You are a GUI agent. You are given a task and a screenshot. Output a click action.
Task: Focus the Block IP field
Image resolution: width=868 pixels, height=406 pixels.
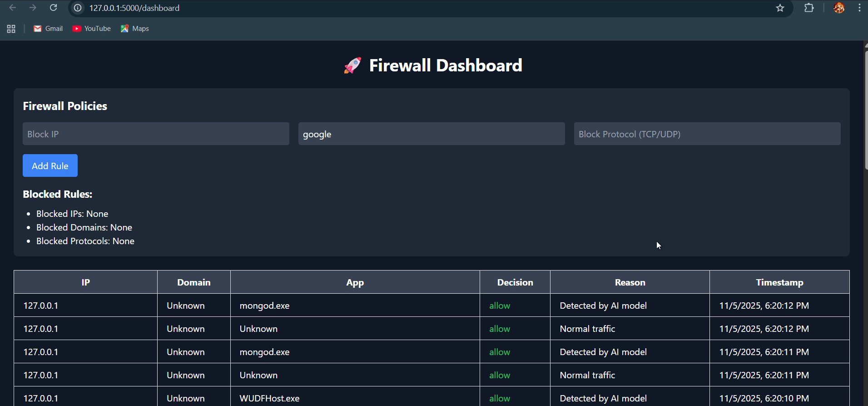tap(156, 134)
